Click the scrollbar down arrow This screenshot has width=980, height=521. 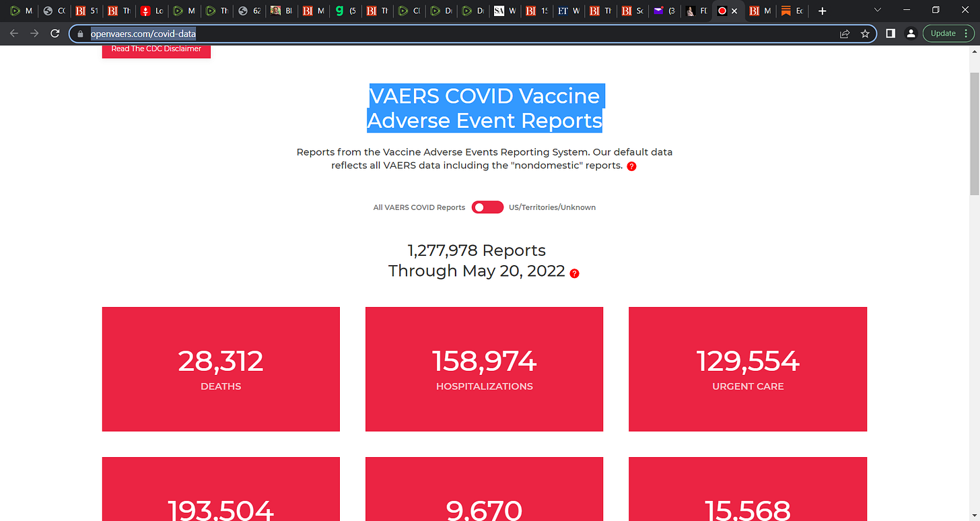coord(974,515)
